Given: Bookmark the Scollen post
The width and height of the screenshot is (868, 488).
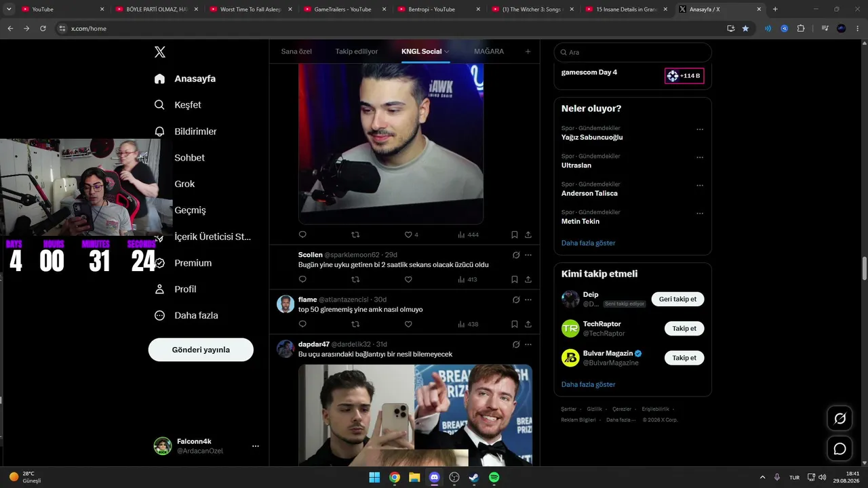Looking at the screenshot, I should (x=515, y=279).
